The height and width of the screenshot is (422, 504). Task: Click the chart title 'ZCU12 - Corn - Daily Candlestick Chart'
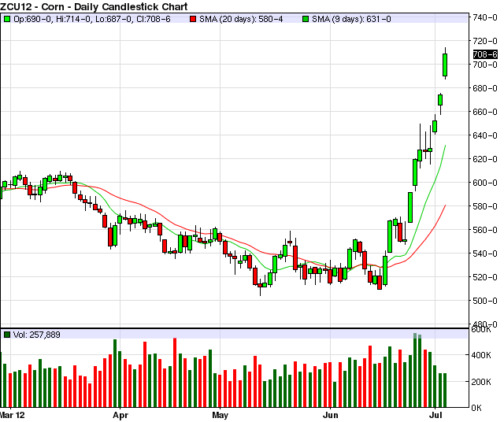point(94,6)
